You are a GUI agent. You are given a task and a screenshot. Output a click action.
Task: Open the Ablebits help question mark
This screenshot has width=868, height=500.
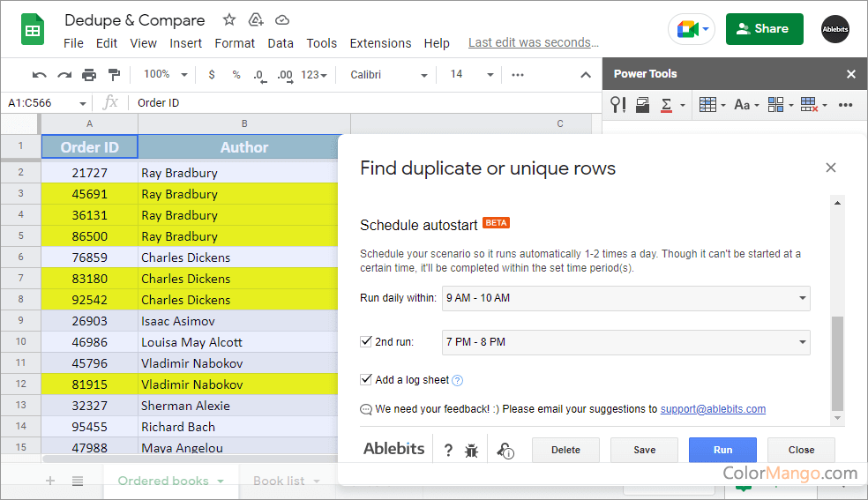tap(448, 451)
